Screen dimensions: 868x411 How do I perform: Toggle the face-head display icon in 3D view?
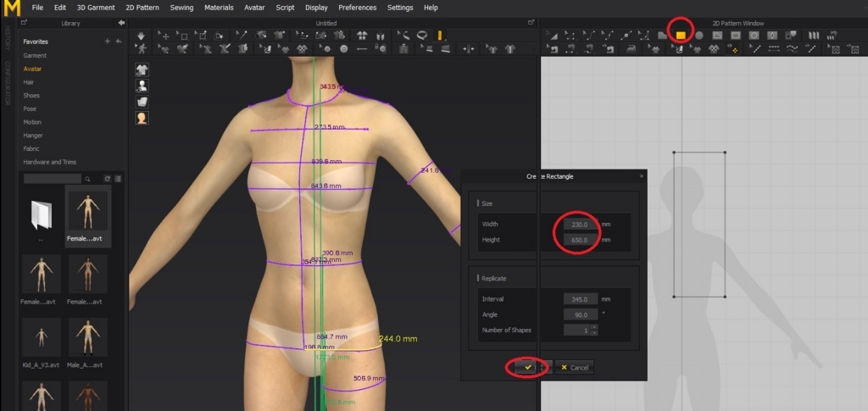click(142, 118)
